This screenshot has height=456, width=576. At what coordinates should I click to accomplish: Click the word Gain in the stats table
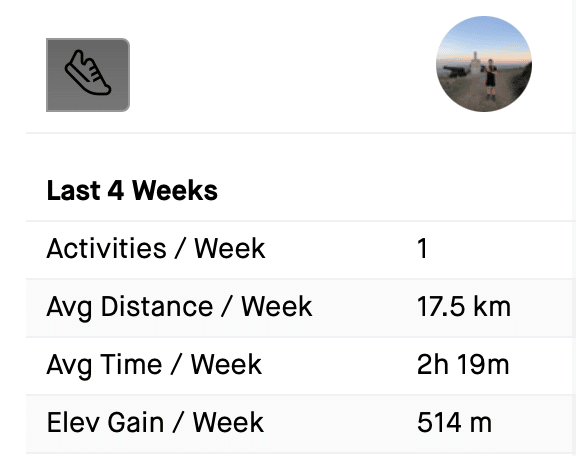136,423
